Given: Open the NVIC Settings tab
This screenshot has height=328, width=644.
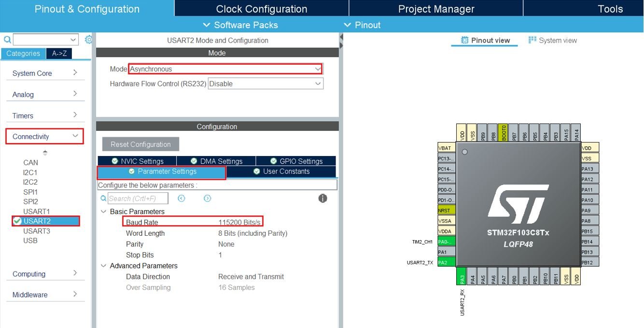Looking at the screenshot, I should (x=137, y=161).
